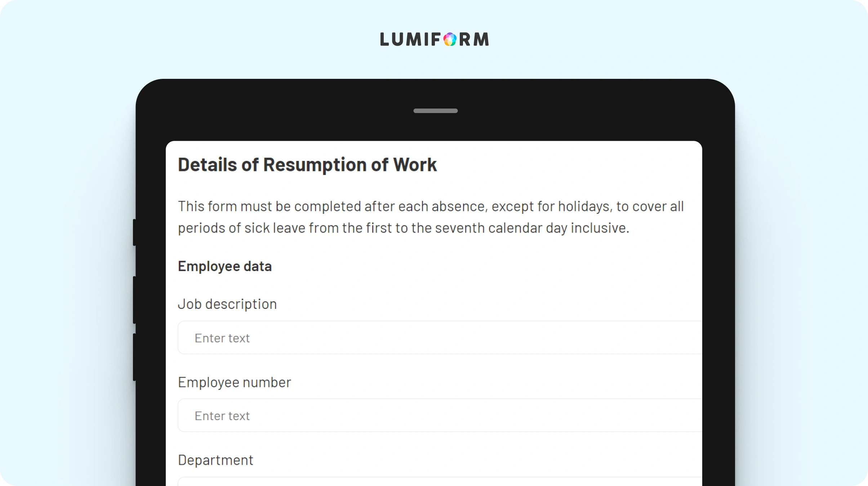Click 'Enter text' placeholder under Employee number
The width and height of the screenshot is (868, 486).
[222, 416]
